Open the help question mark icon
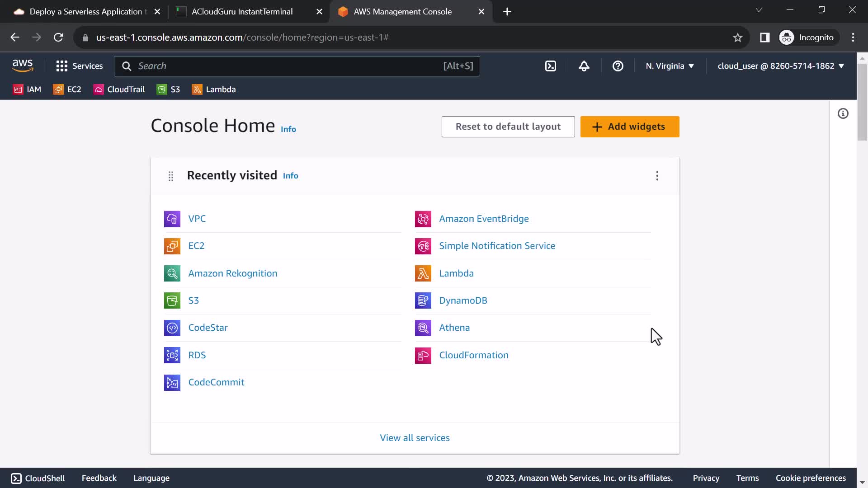Image resolution: width=868 pixels, height=488 pixels. tap(618, 66)
